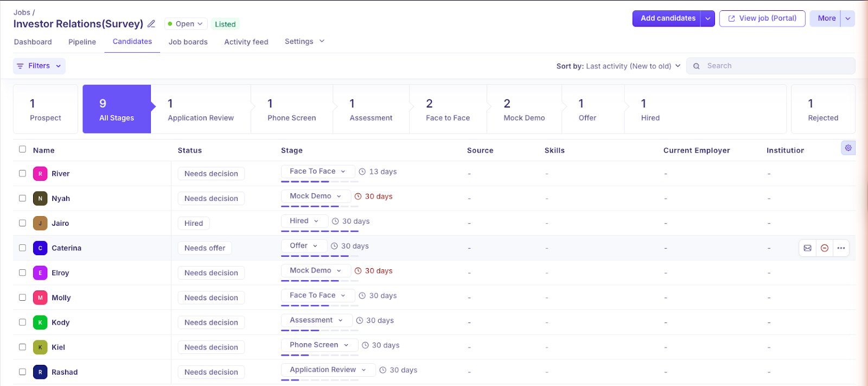The height and width of the screenshot is (386, 868).
Task: Open the job status Open dropdown
Action: [x=186, y=24]
